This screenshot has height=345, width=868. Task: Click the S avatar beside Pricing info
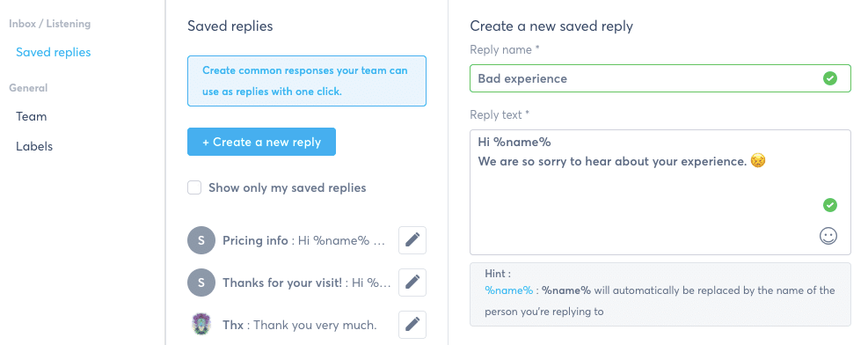tap(201, 240)
